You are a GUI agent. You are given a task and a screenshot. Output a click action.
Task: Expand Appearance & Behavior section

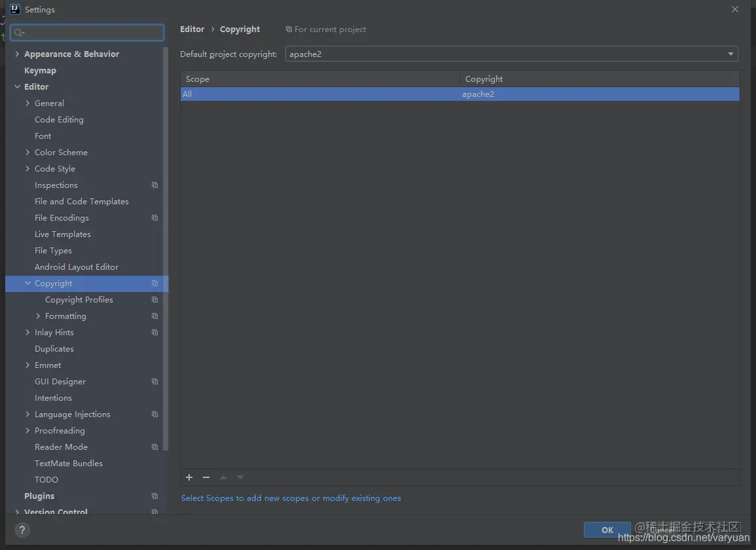(x=18, y=54)
